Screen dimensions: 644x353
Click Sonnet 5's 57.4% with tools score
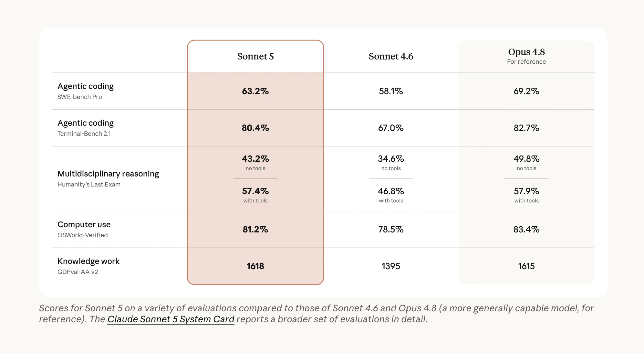(255, 191)
